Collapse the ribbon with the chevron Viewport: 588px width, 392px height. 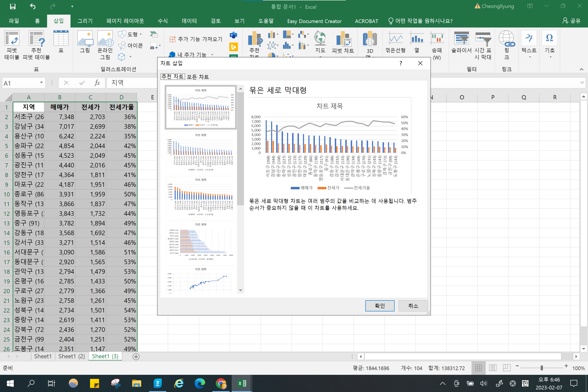pyautogui.click(x=581, y=69)
